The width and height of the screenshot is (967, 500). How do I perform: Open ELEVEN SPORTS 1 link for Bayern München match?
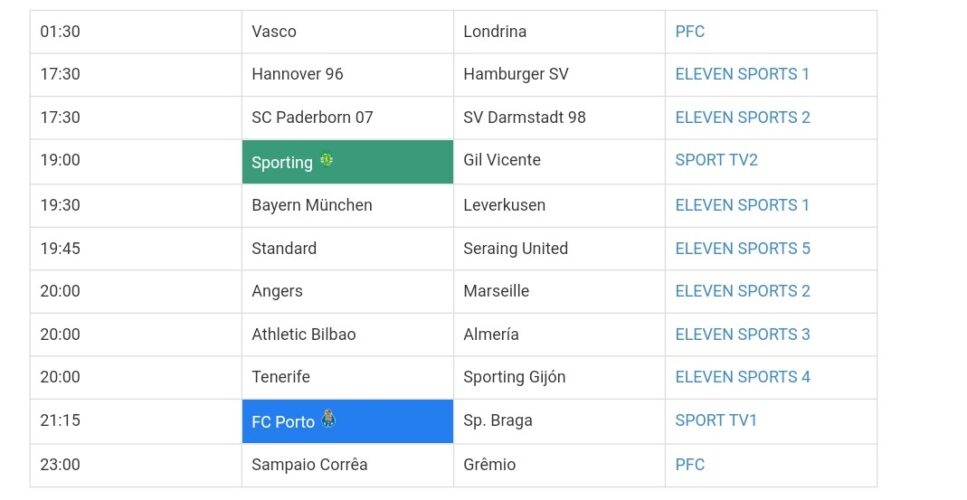click(742, 205)
